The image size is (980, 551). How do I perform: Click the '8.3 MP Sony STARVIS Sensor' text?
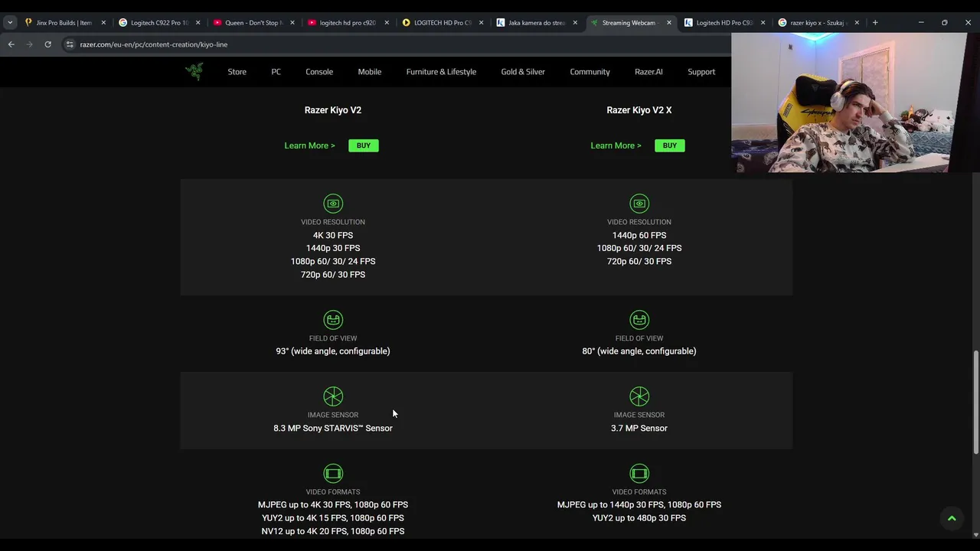[333, 429]
